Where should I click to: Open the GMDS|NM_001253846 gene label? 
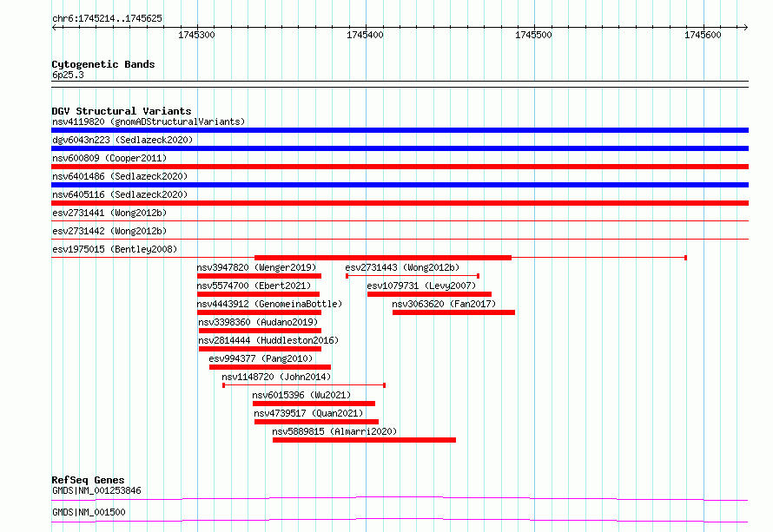click(96, 490)
